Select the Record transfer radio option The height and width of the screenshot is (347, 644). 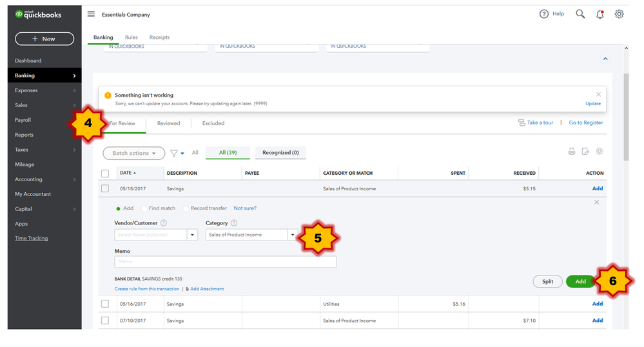click(x=186, y=208)
